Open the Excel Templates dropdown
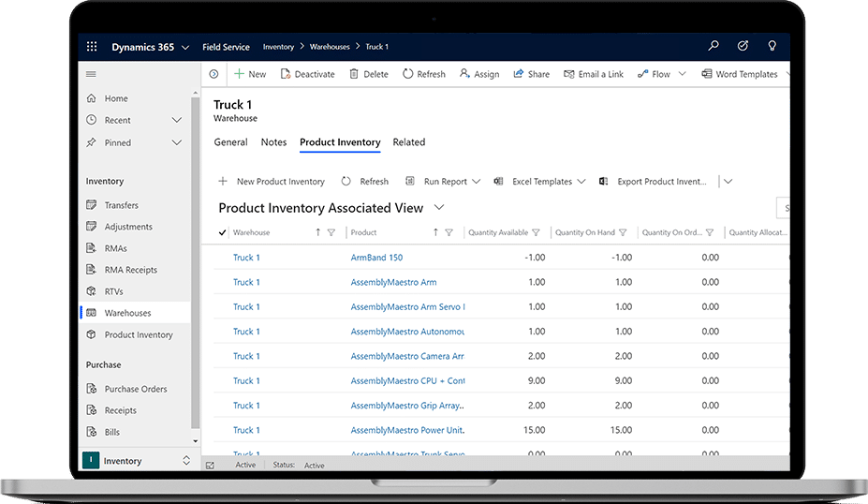Screen dimensions: 868x504 click(x=581, y=182)
